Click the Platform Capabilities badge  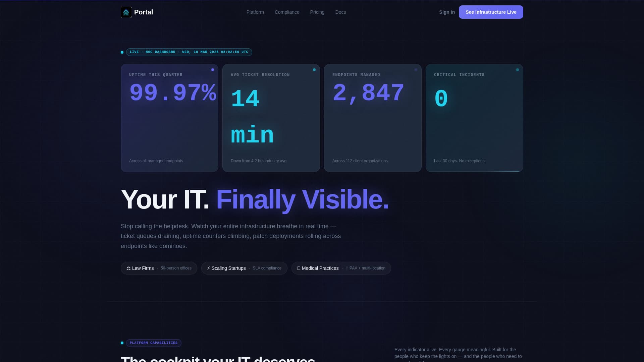tap(154, 343)
